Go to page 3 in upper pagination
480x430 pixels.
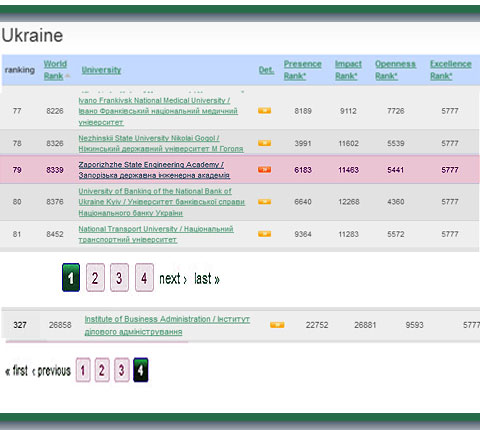pos(119,278)
